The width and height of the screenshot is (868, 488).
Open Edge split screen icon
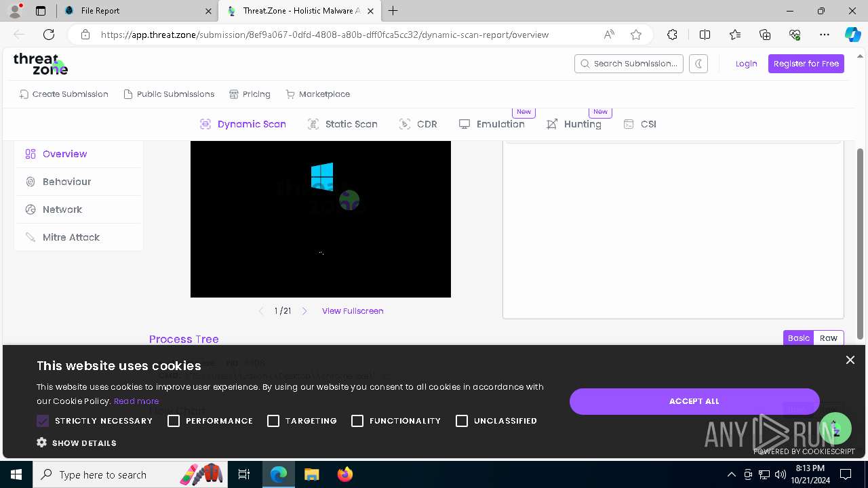pyautogui.click(x=705, y=35)
